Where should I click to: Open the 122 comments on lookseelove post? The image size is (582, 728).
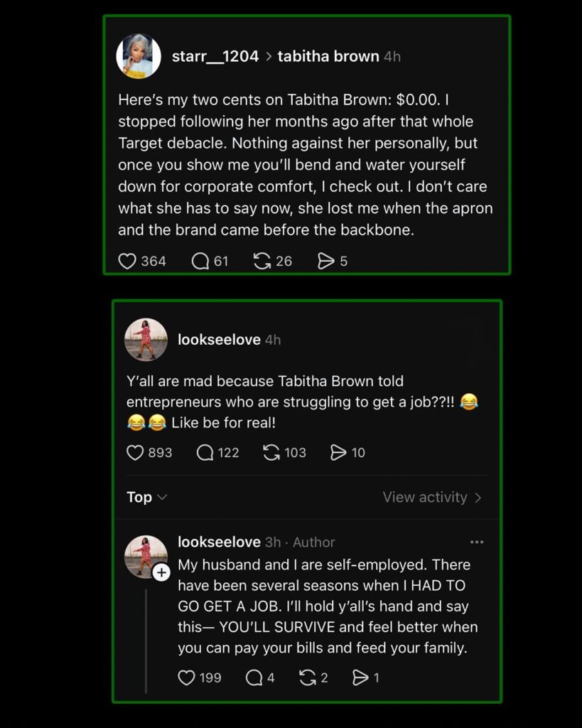click(205, 453)
